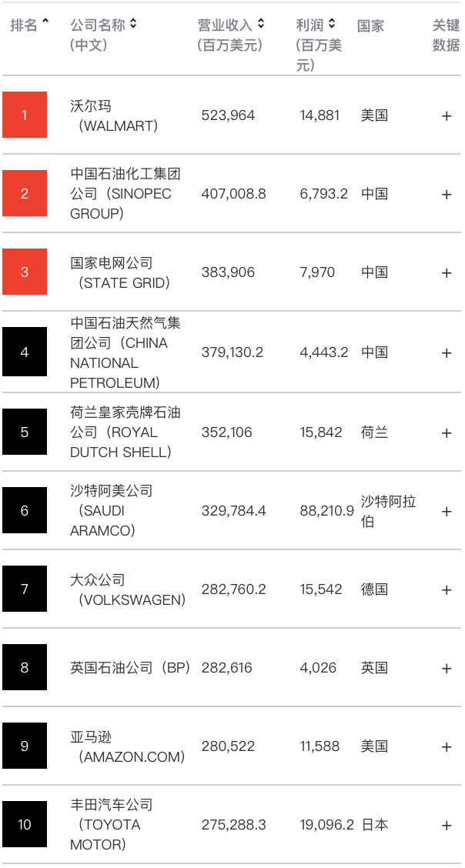465x868 pixels.
Task: Expand key data for Sinopec Group row
Action: (447, 195)
